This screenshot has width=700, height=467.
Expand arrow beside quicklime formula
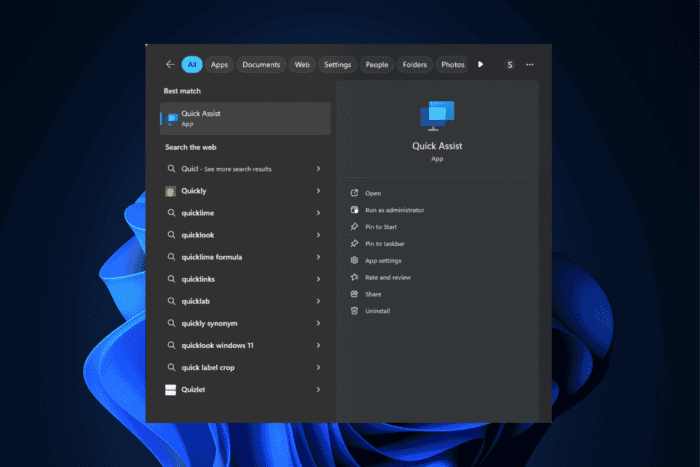[318, 257]
